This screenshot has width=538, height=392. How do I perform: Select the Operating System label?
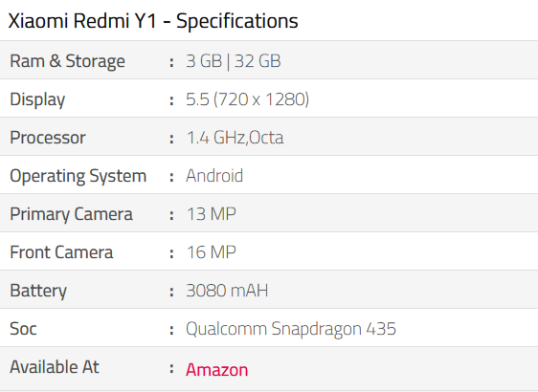78,177
